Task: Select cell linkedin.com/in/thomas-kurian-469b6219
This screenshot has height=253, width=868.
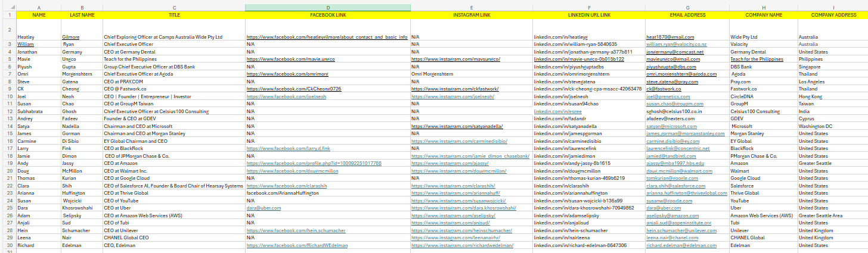Action: (589, 178)
